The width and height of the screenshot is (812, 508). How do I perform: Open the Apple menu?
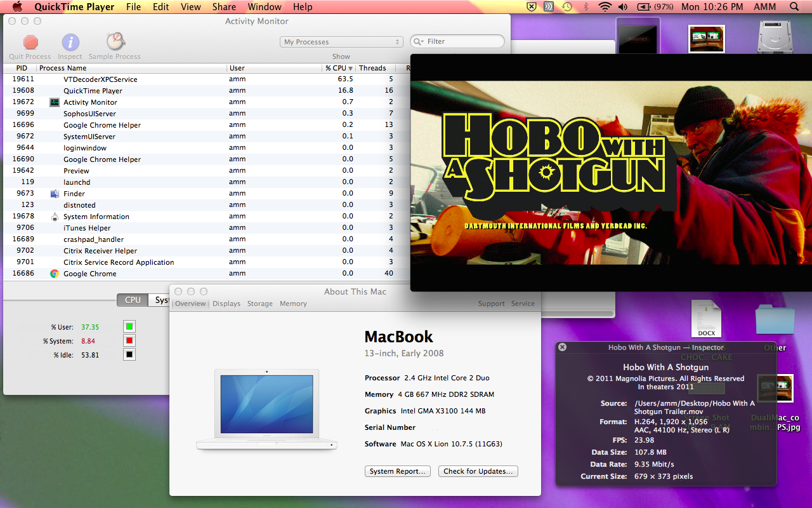click(x=18, y=7)
